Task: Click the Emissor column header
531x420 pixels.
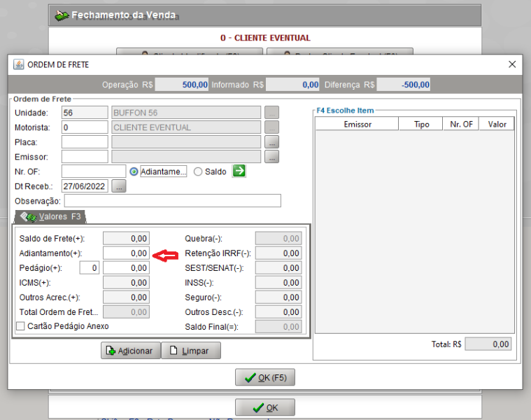Action: [357, 125]
